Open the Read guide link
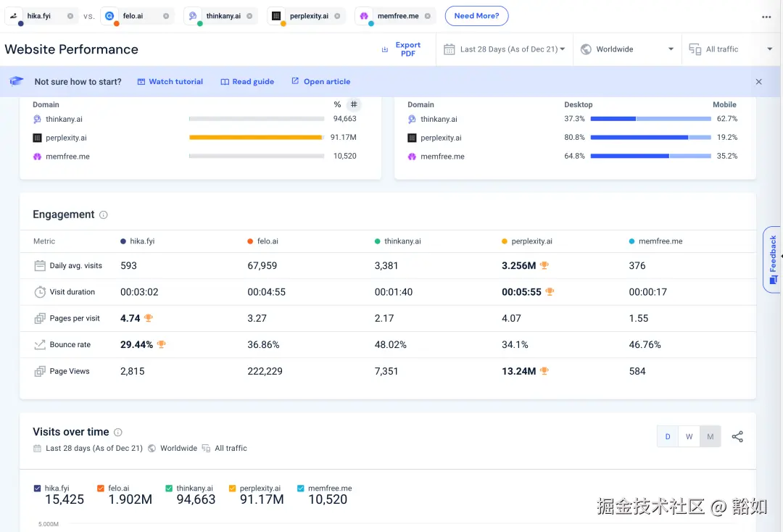This screenshot has height=532, width=783. 248,81
